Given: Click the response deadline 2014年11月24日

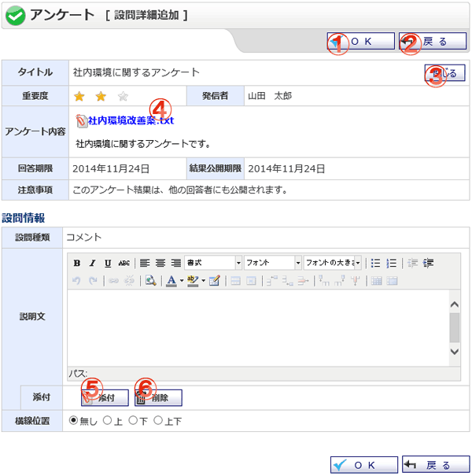Looking at the screenshot, I should click(x=111, y=168).
